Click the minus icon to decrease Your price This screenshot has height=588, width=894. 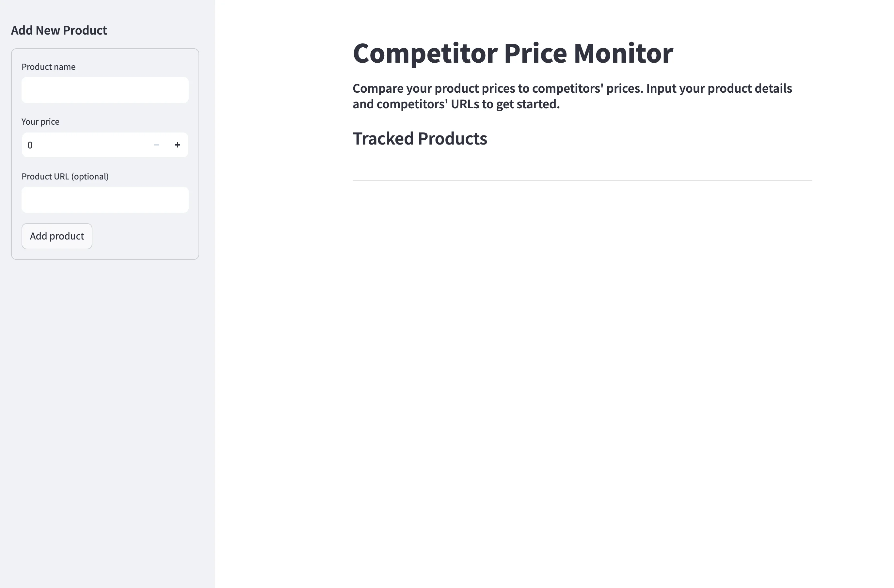[x=157, y=145]
